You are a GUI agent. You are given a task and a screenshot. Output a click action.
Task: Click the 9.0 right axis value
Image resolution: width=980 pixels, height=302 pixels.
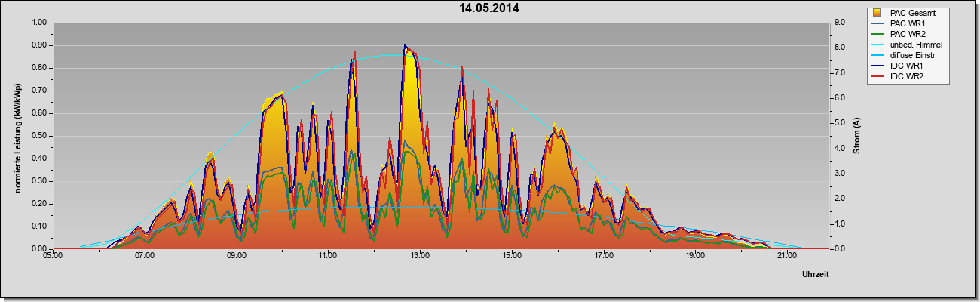click(840, 23)
